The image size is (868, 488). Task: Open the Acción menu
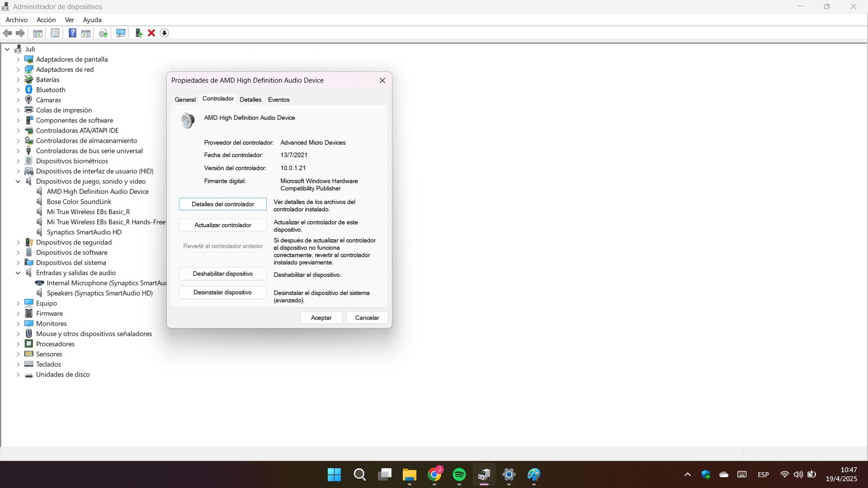click(46, 20)
